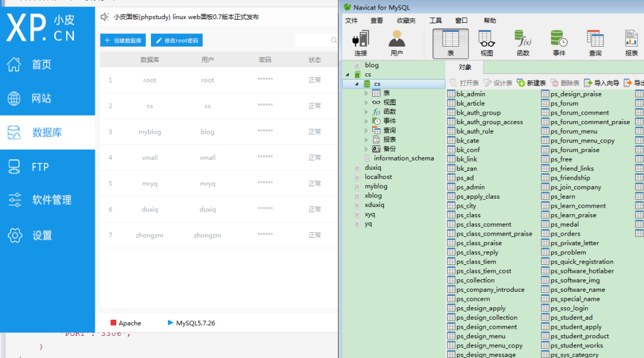
Task: Open the 帮助 Help menu
Action: (x=490, y=20)
